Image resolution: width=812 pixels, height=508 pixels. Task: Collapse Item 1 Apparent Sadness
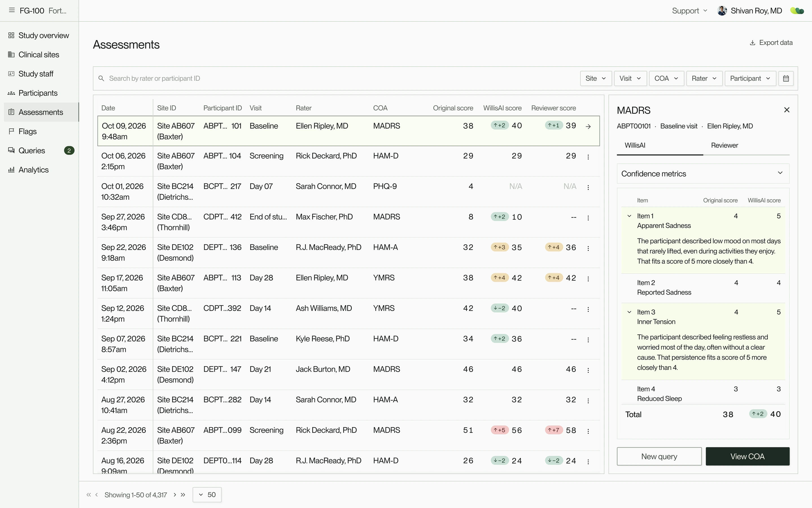coord(629,216)
